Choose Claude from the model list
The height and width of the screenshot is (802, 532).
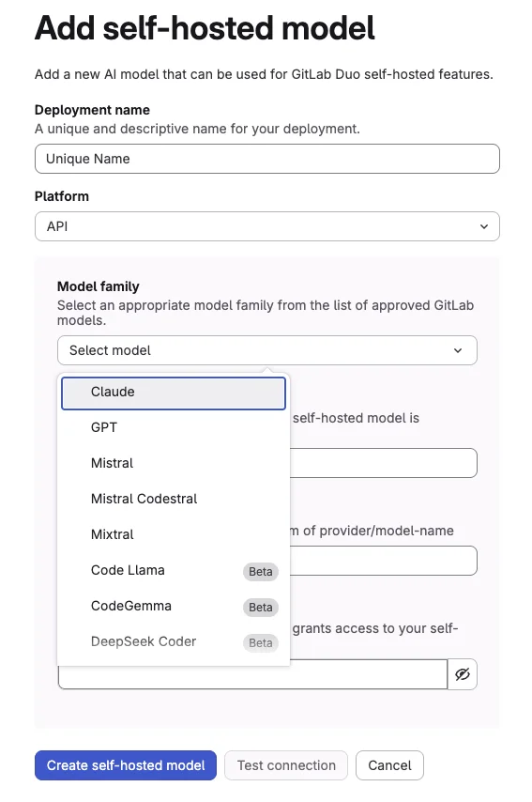(174, 393)
